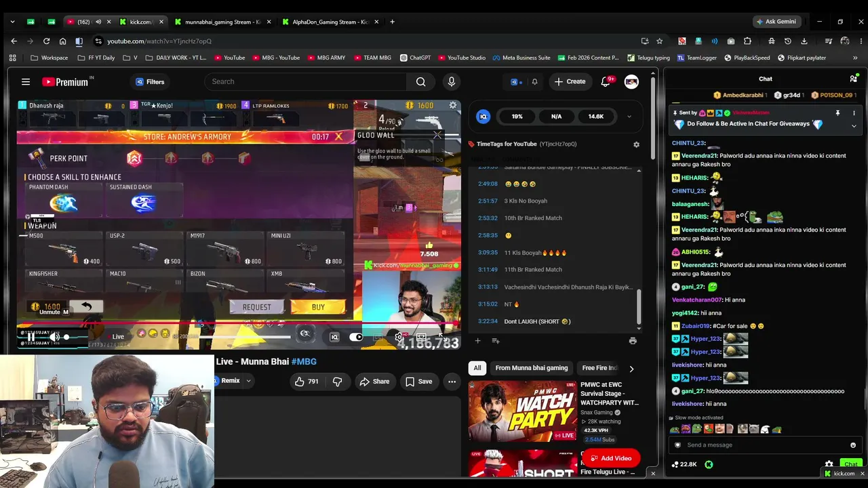
Task: Pause the live video playback
Action: click(x=31, y=337)
